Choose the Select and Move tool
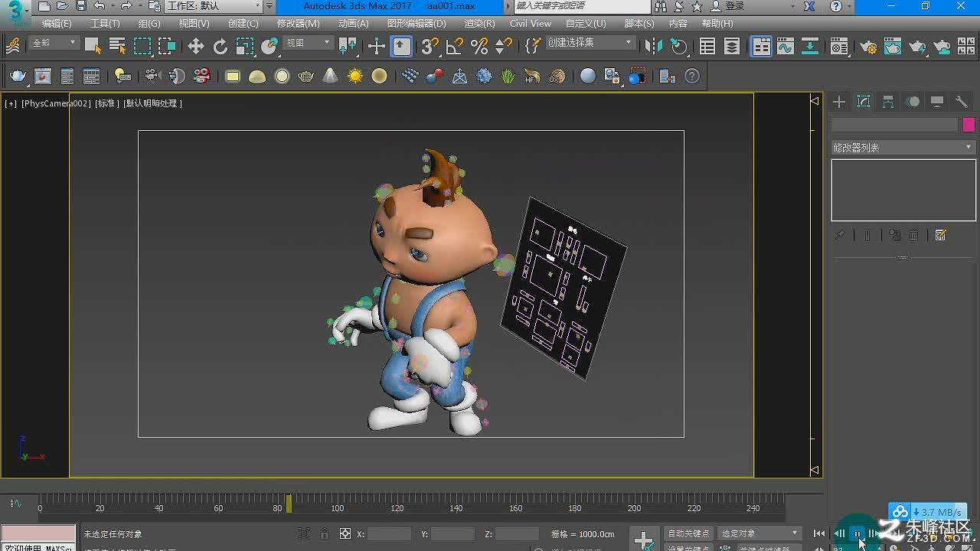Image resolution: width=980 pixels, height=551 pixels. point(196,46)
